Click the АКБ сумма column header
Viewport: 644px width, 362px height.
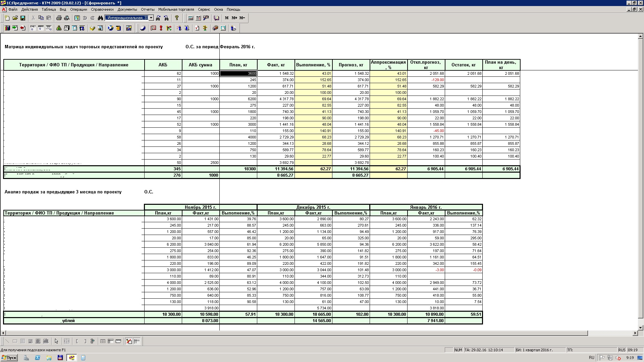(201, 65)
